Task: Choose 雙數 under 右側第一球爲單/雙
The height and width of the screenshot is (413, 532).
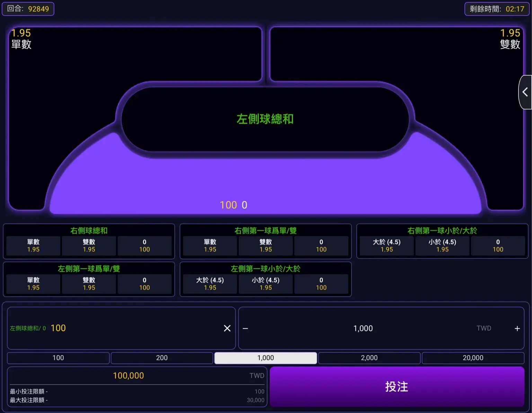Action: (266, 246)
